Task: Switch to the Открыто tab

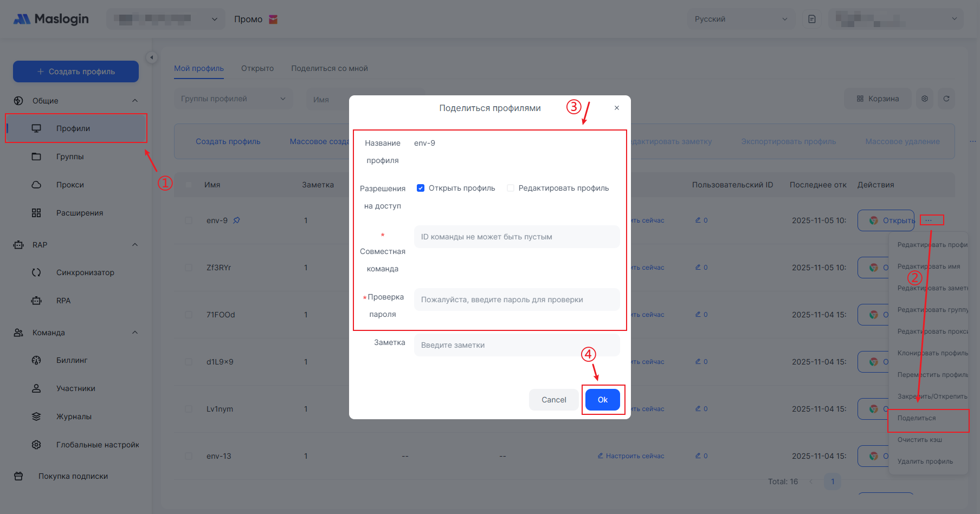Action: pos(257,68)
